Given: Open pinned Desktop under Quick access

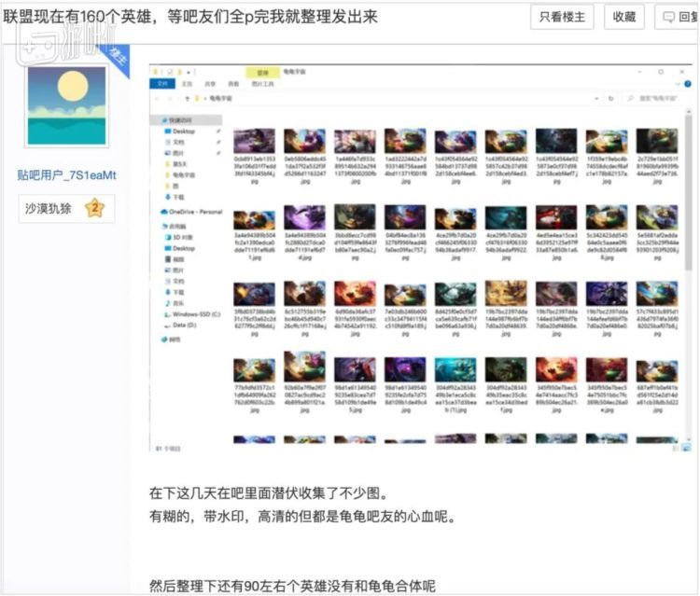Looking at the screenshot, I should coord(184,132).
